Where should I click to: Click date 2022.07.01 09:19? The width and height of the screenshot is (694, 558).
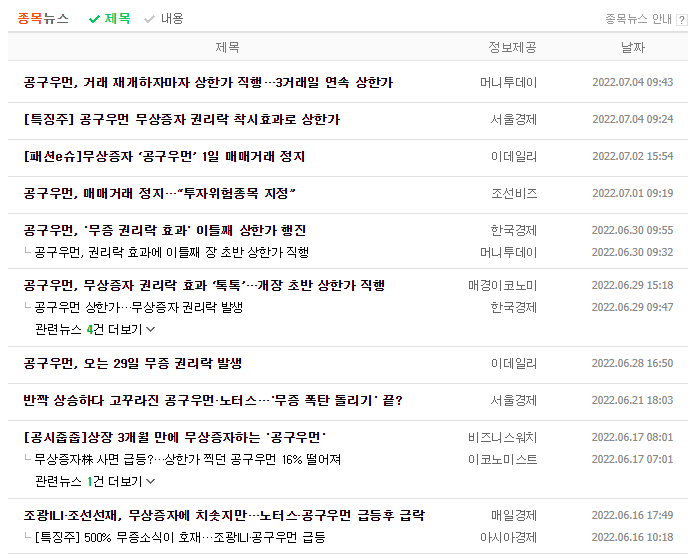633,193
